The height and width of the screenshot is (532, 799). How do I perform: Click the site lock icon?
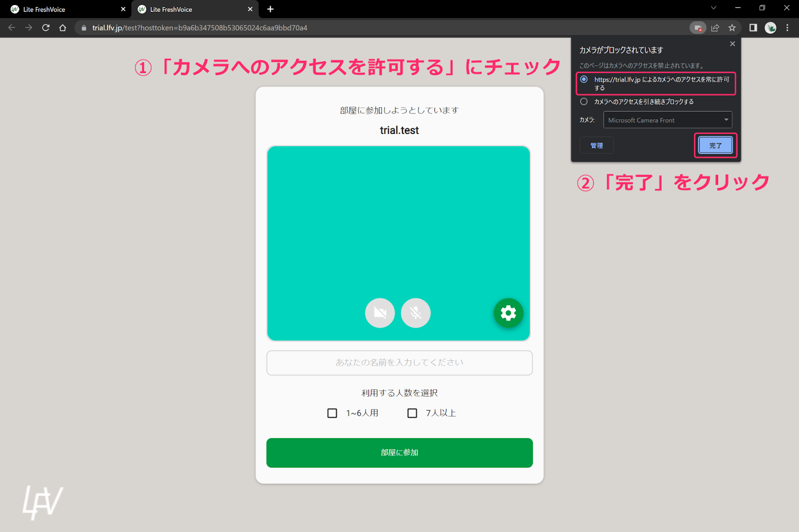point(84,28)
